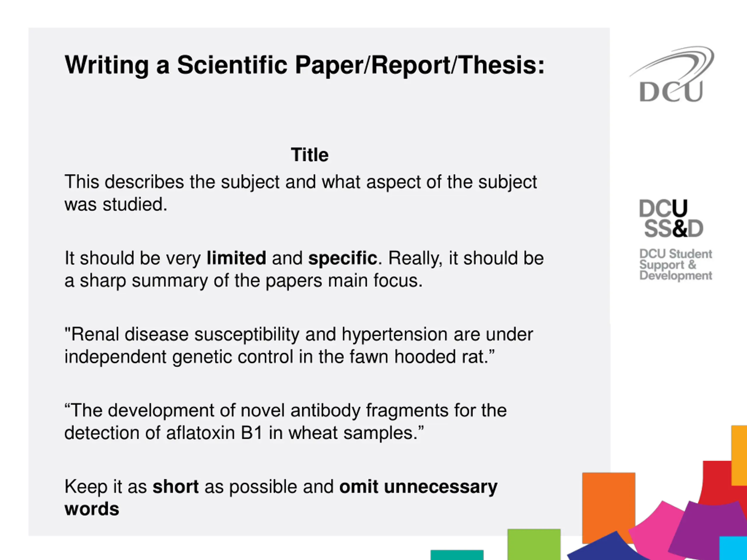This screenshot has height=560, width=747.
Task: Click the centered Title subheading
Action: coord(310,155)
